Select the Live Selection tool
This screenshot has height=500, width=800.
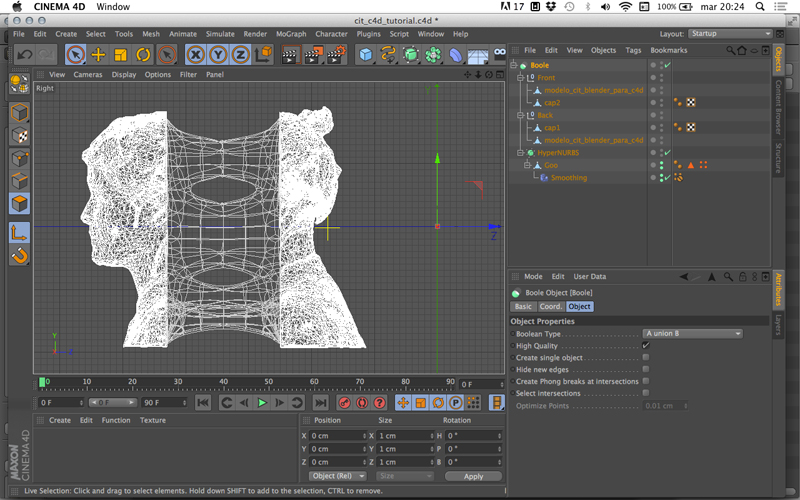pos(76,55)
